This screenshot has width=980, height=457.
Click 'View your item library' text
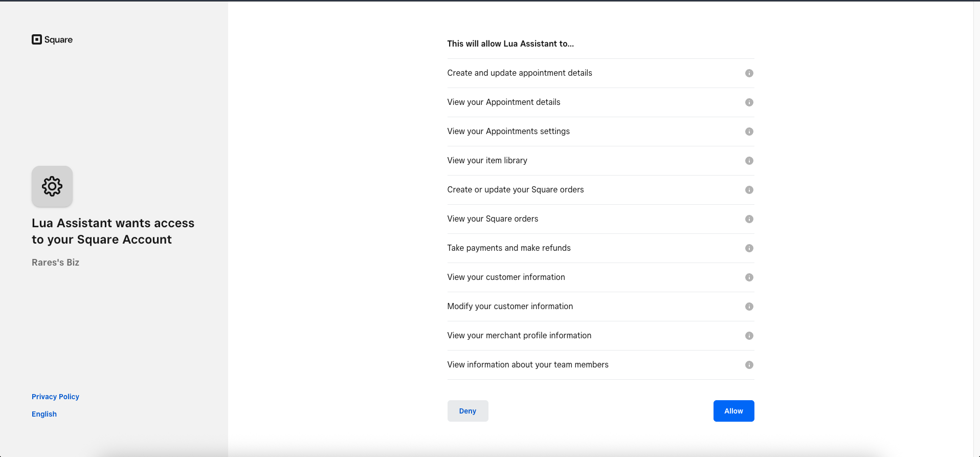[487, 161]
